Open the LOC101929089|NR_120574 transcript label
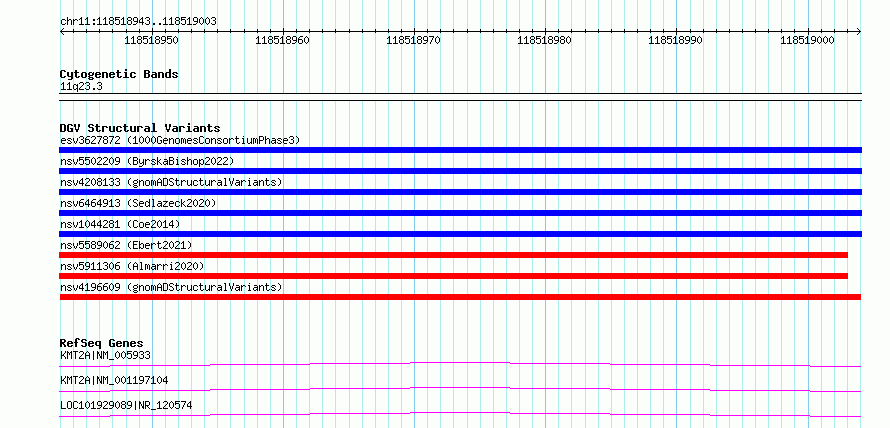The width and height of the screenshot is (890, 428). tap(126, 405)
